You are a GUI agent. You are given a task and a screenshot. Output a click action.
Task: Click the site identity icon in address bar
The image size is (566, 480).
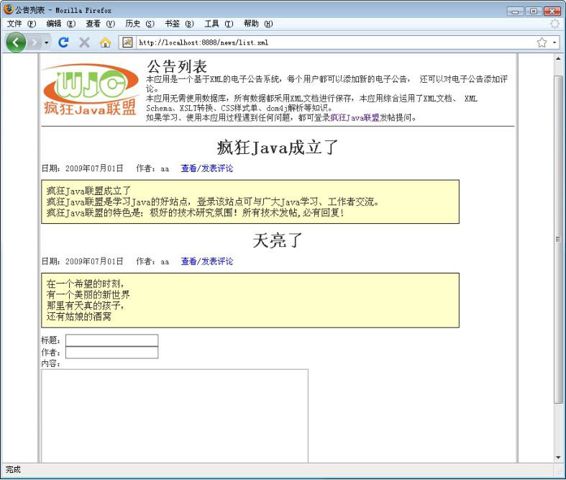click(127, 43)
